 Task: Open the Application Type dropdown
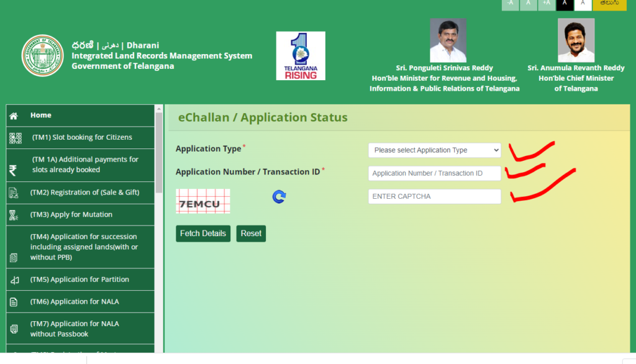pyautogui.click(x=434, y=150)
